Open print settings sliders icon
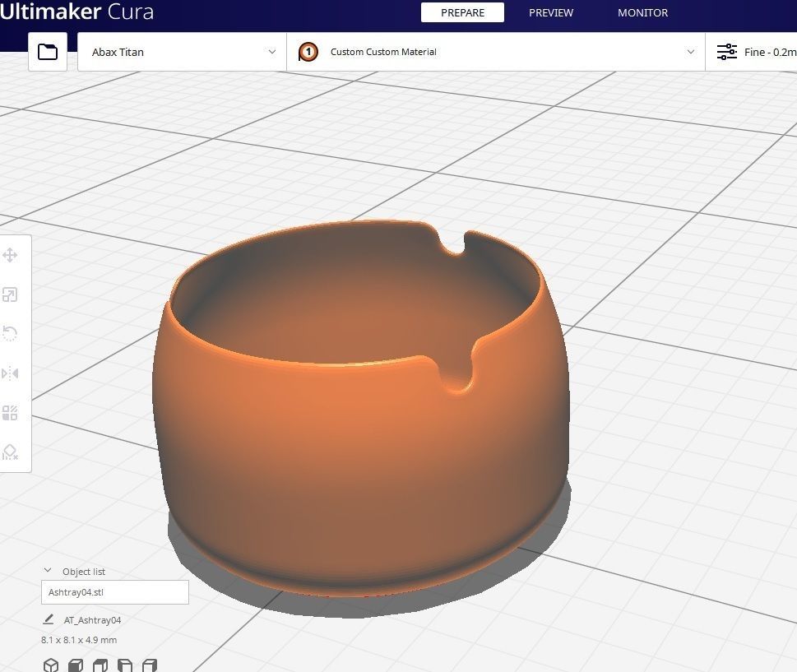Screen dimensions: 797x672 [x=727, y=52]
